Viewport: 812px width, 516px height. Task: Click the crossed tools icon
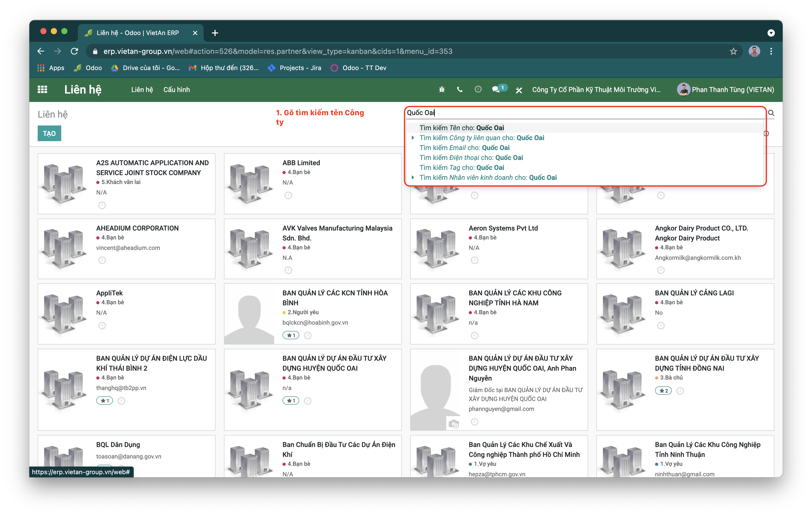click(519, 90)
